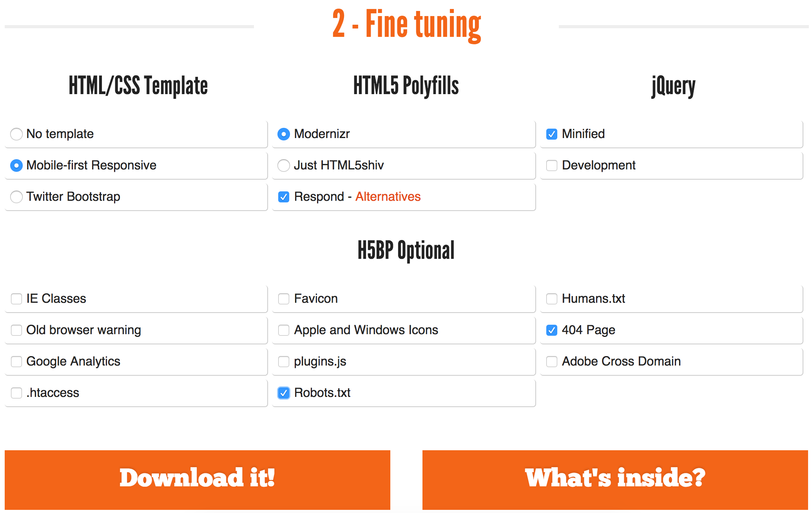812x513 pixels.
Task: Enable the Apple and Windows Icons option
Action: [283, 329]
